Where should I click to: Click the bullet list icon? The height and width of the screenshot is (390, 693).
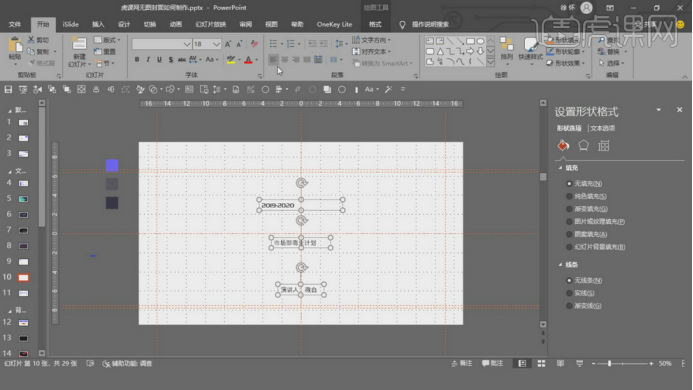pyautogui.click(x=274, y=43)
